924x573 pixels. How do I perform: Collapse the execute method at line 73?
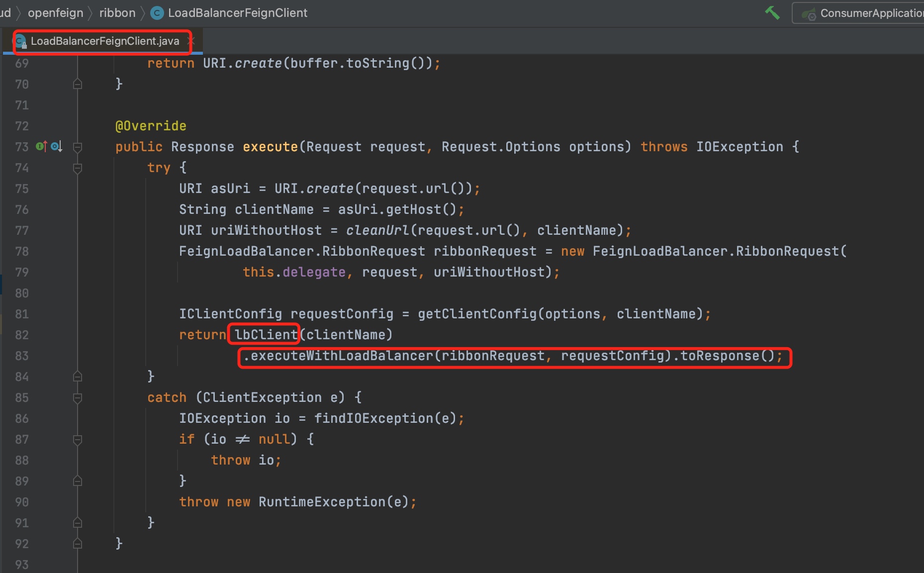click(78, 147)
